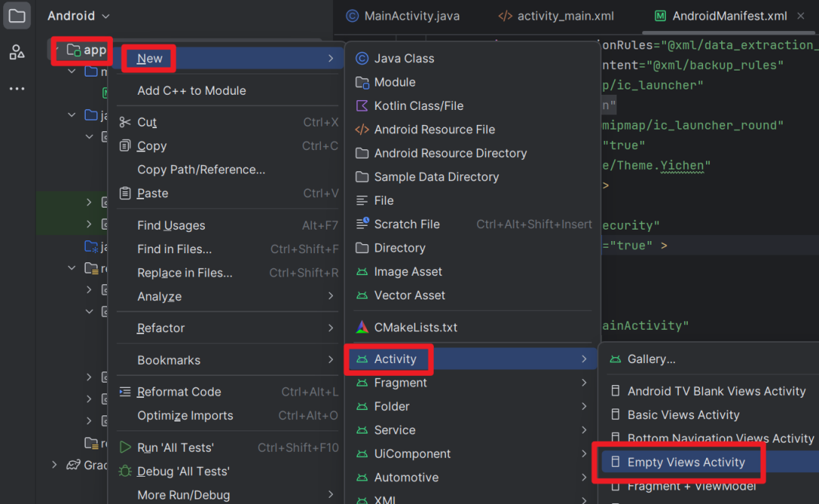This screenshot has width=819, height=504.
Task: Click the CMakeLists.txt icon
Action: (x=362, y=327)
